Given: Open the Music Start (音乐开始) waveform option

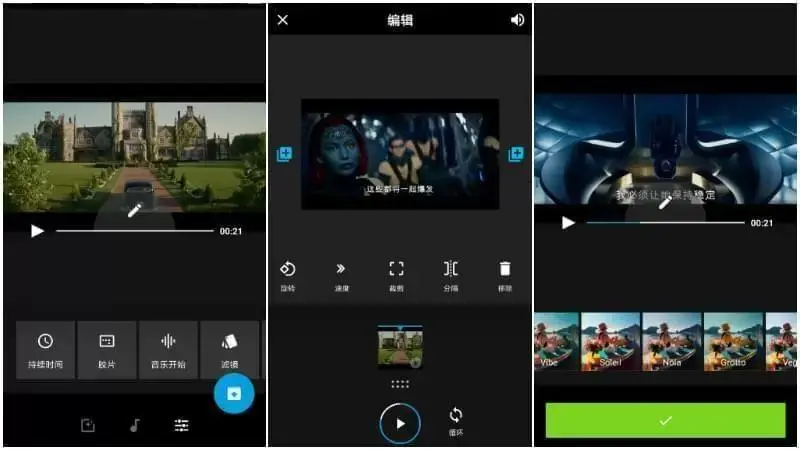Looking at the screenshot, I should (x=168, y=350).
